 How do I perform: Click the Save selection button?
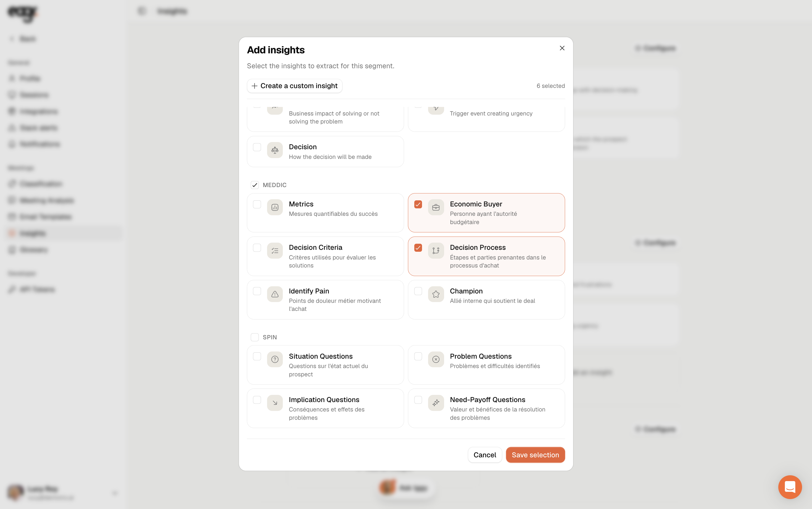(x=535, y=455)
